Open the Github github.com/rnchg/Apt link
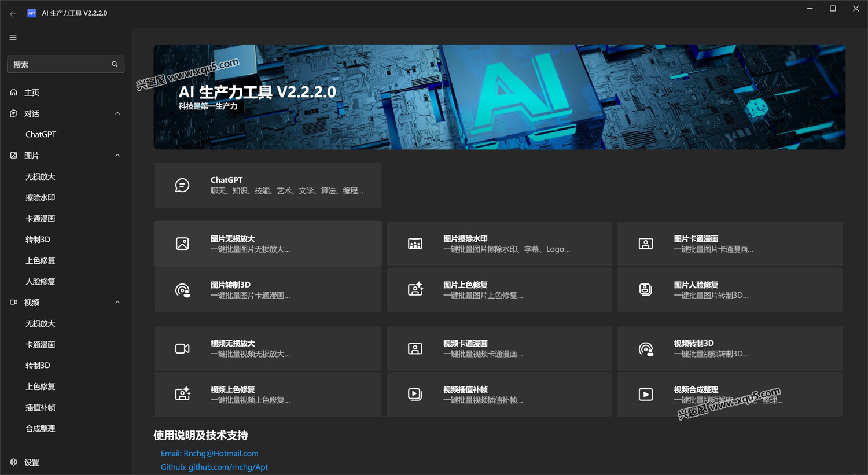This screenshot has width=868, height=475. pyautogui.click(x=214, y=467)
